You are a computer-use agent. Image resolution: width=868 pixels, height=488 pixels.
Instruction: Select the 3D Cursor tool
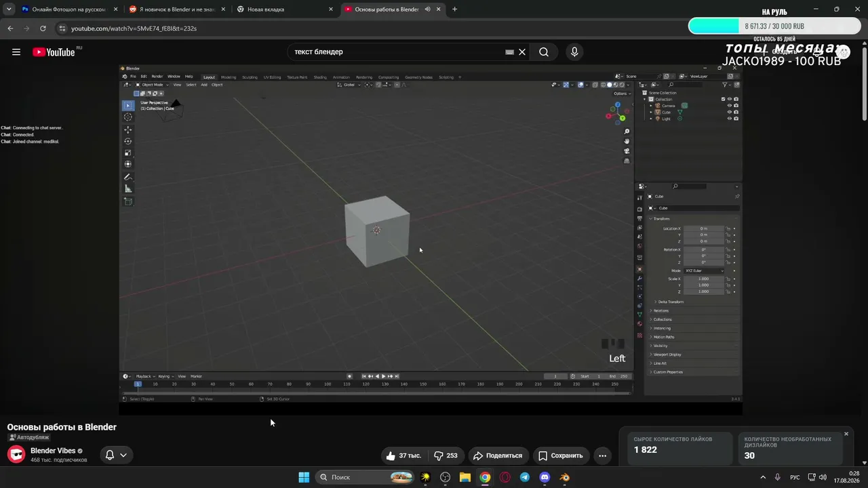(x=127, y=117)
